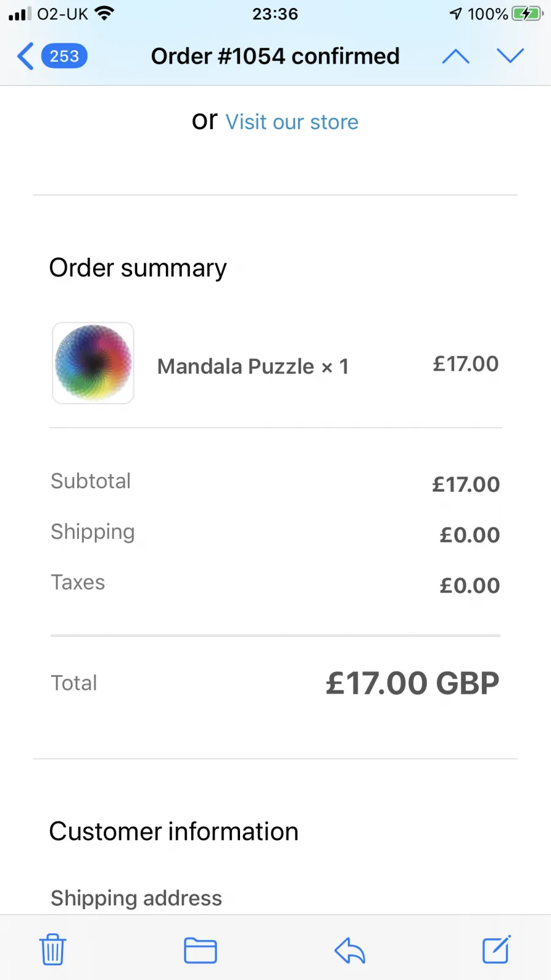Image resolution: width=551 pixels, height=980 pixels.
Task: Open the move-to-folder icon
Action: (x=200, y=951)
